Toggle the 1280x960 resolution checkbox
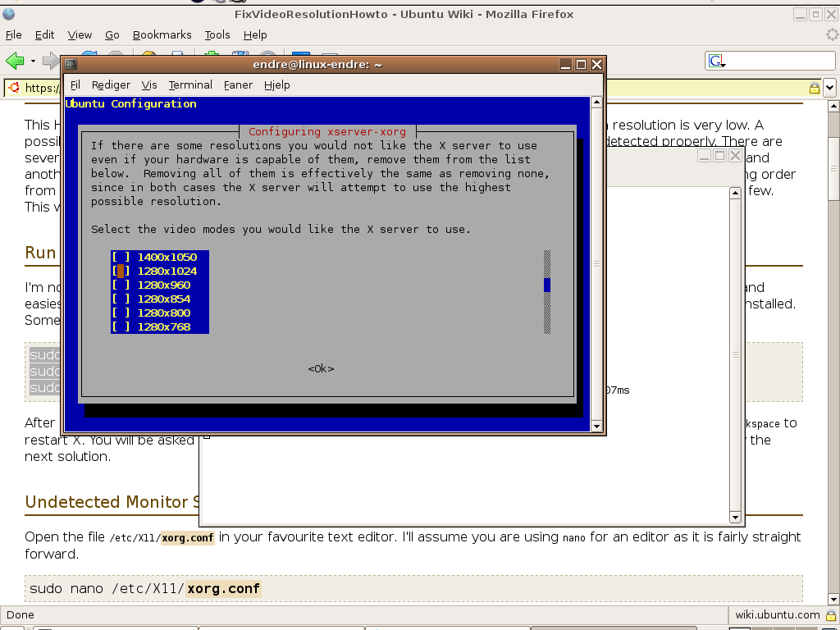 [x=121, y=285]
